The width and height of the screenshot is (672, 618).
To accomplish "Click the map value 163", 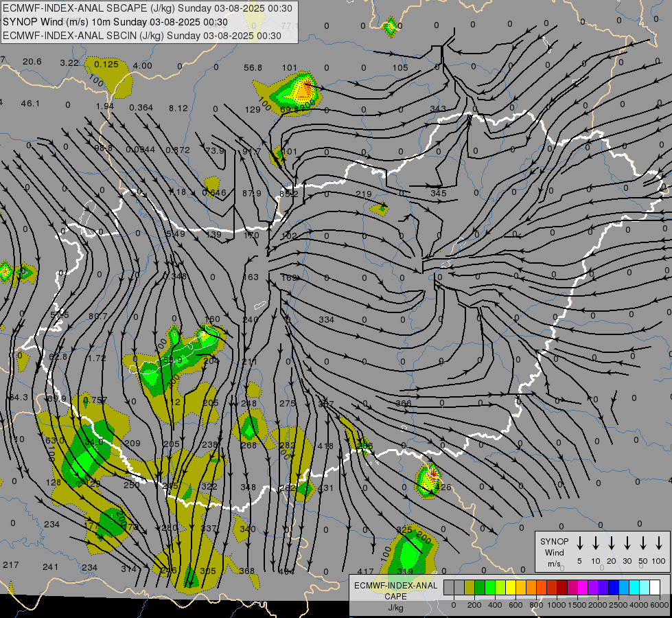I will coord(251,277).
